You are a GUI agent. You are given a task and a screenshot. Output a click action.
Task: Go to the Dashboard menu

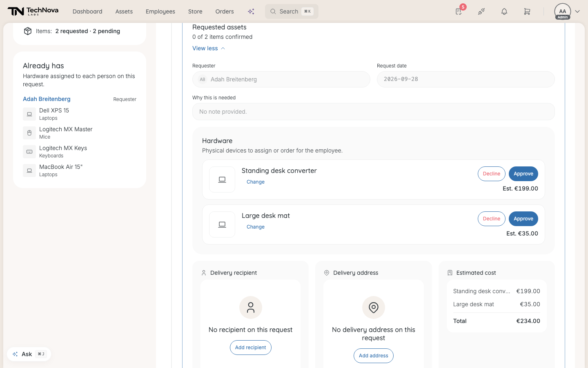coord(87,11)
